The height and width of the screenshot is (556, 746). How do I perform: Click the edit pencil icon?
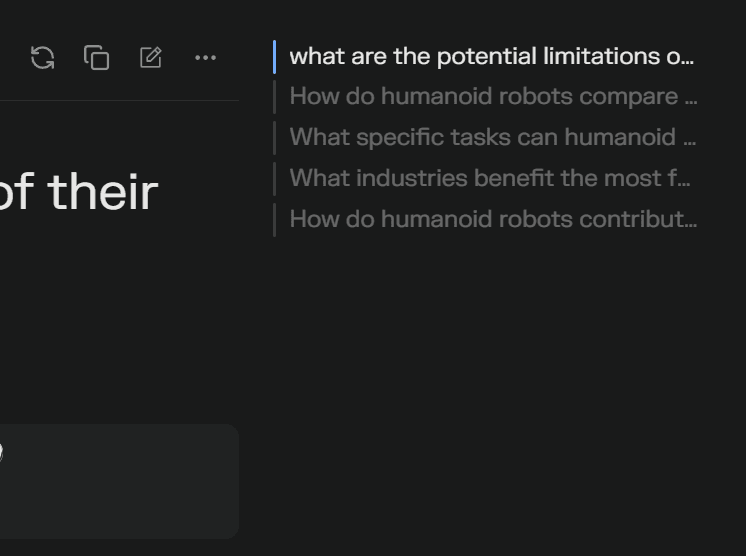tap(151, 58)
